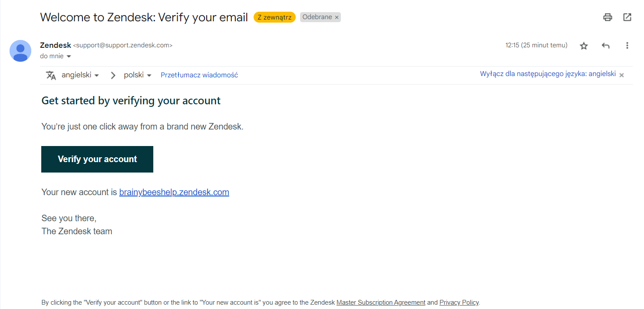Open the brainybeeshelp.zendesk.com link
Screen dimensions: 644x309
[174, 192]
